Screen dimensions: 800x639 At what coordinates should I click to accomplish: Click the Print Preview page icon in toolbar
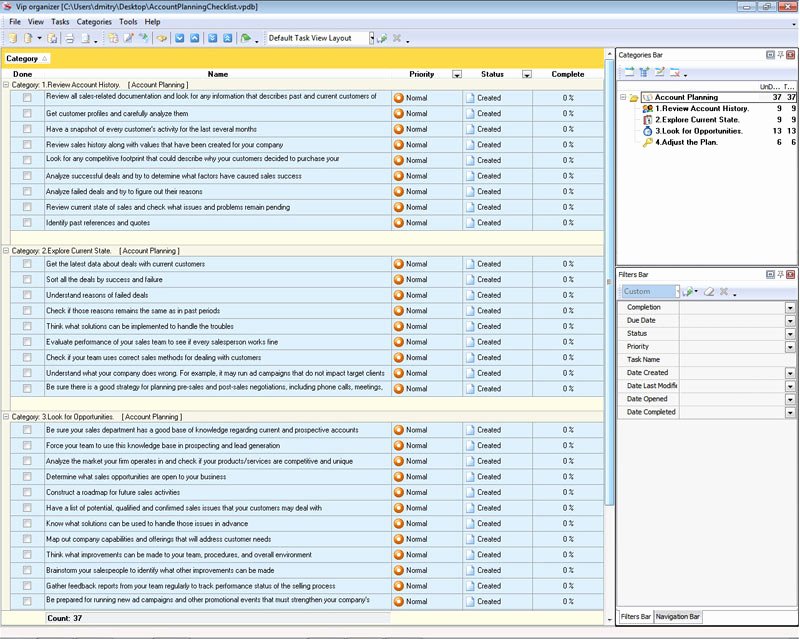[85, 38]
